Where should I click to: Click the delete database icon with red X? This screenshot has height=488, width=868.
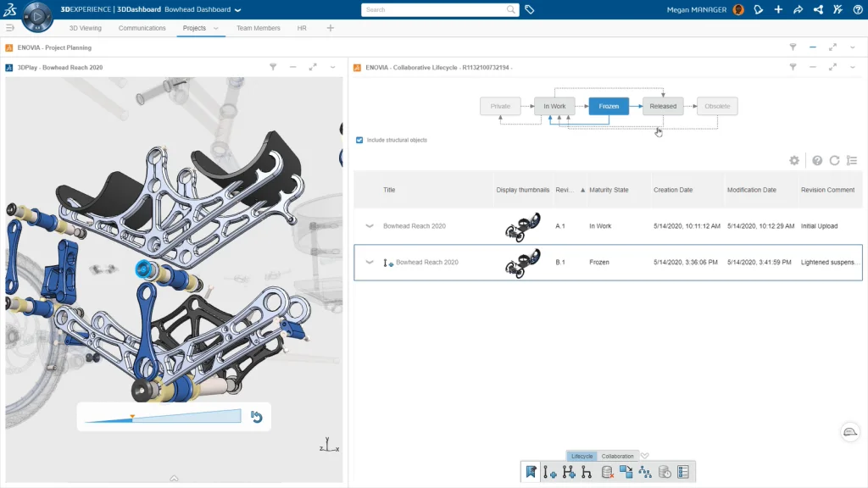[x=607, y=472]
